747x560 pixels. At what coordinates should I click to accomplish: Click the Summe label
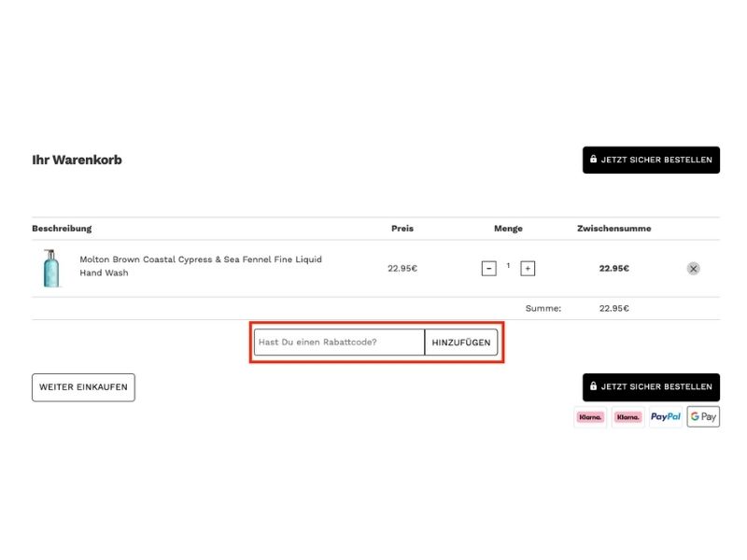[x=543, y=309]
